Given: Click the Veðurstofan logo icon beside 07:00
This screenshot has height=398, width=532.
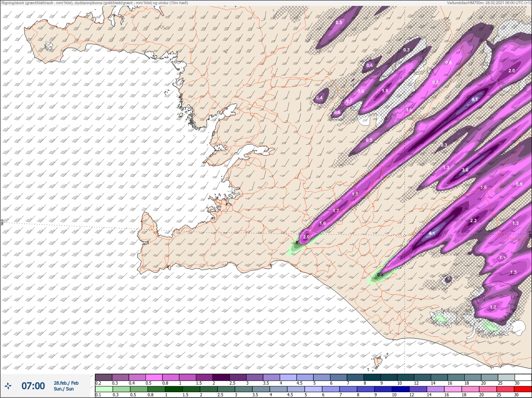Looking at the screenshot, I should (8, 386).
